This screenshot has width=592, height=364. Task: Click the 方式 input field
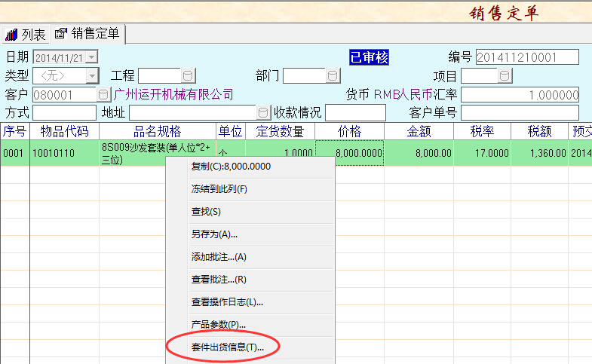(x=65, y=112)
